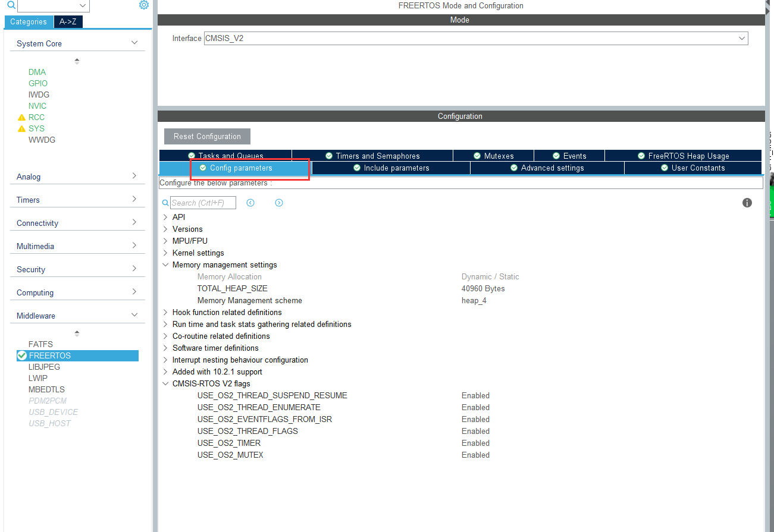
Task: Select NVIC in System Core
Action: tap(37, 106)
